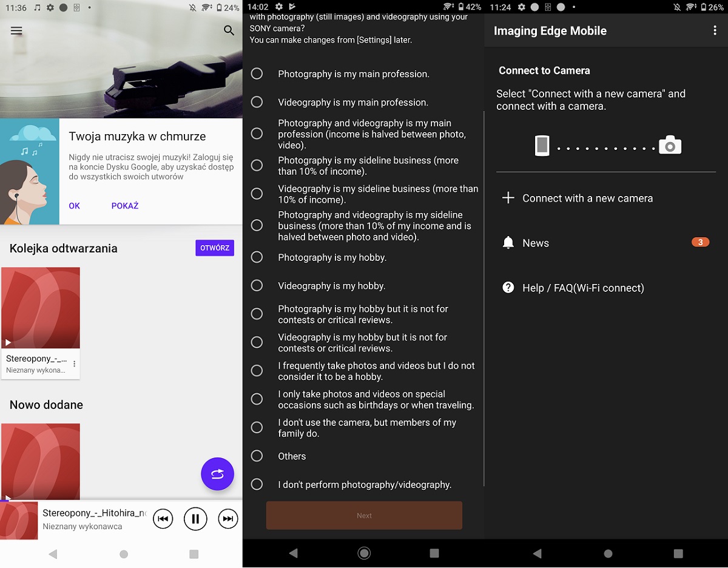The width and height of the screenshot is (728, 568).
Task: Open Help / FAQ question mark icon
Action: [x=508, y=288]
